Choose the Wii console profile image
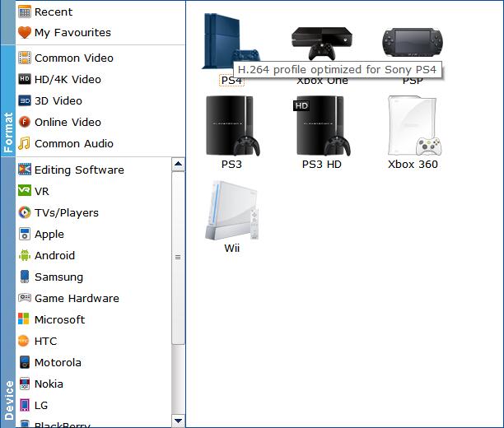Screen dimensions: 504x428 coord(231,211)
